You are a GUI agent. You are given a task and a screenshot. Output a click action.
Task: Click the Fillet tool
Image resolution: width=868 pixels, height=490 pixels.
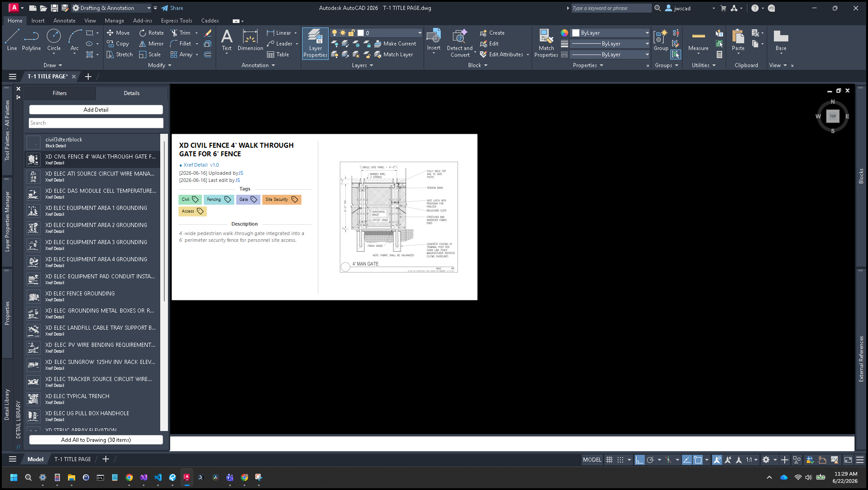(181, 44)
